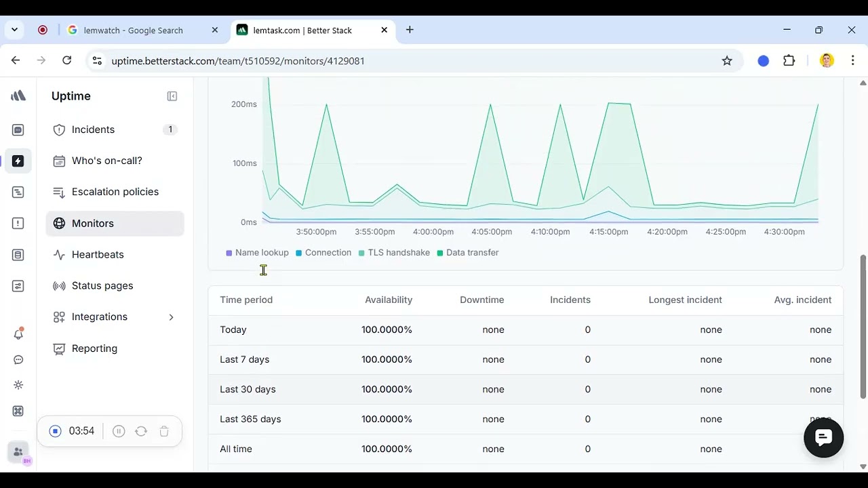Pause the screen recording
This screenshot has width=868, height=488.
pos(119,431)
